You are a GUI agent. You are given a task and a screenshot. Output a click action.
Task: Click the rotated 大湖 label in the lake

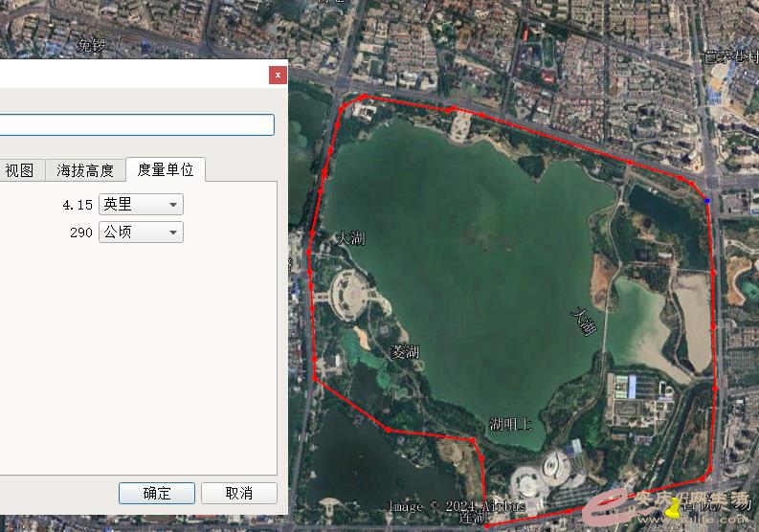[x=583, y=321]
